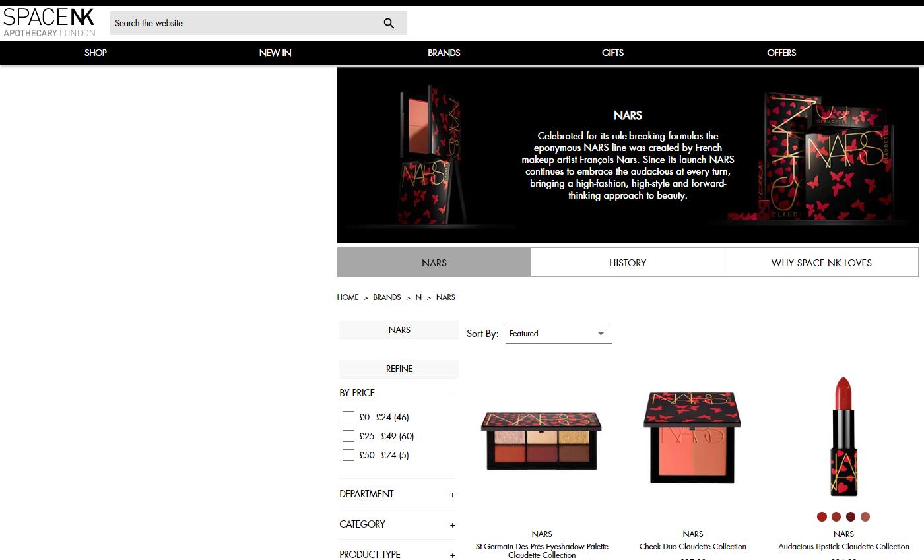924x560 pixels.
Task: Collapse the By Price filter section
Action: 397,393
